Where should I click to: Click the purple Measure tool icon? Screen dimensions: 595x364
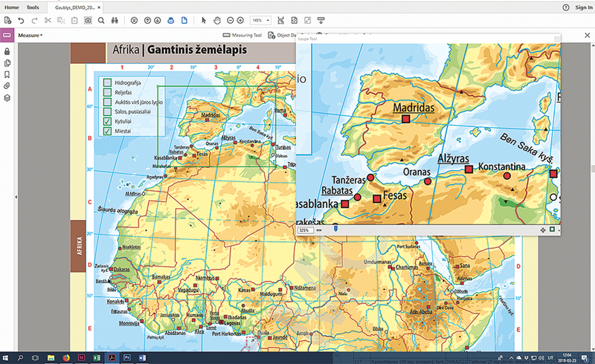(7, 35)
